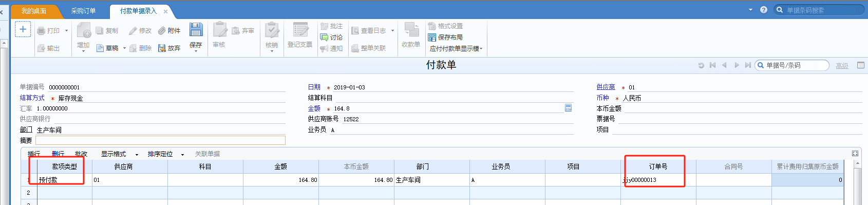The height and width of the screenshot is (205, 868).
Task: Switch to the 采购订单 tab
Action: pos(83,11)
